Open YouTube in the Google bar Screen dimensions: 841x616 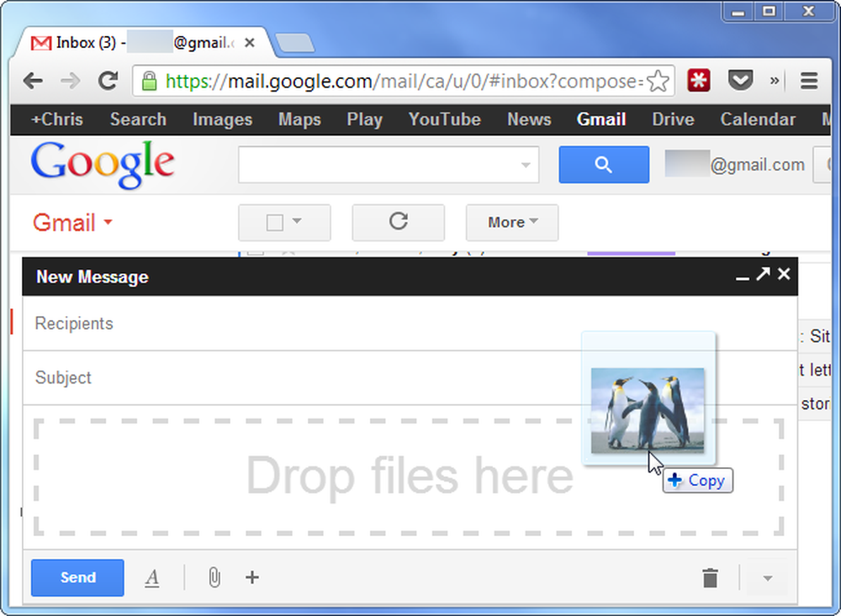[x=445, y=119]
